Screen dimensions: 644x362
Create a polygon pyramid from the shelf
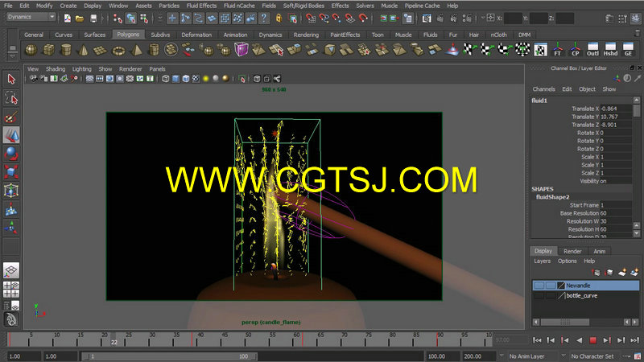[x=136, y=50]
